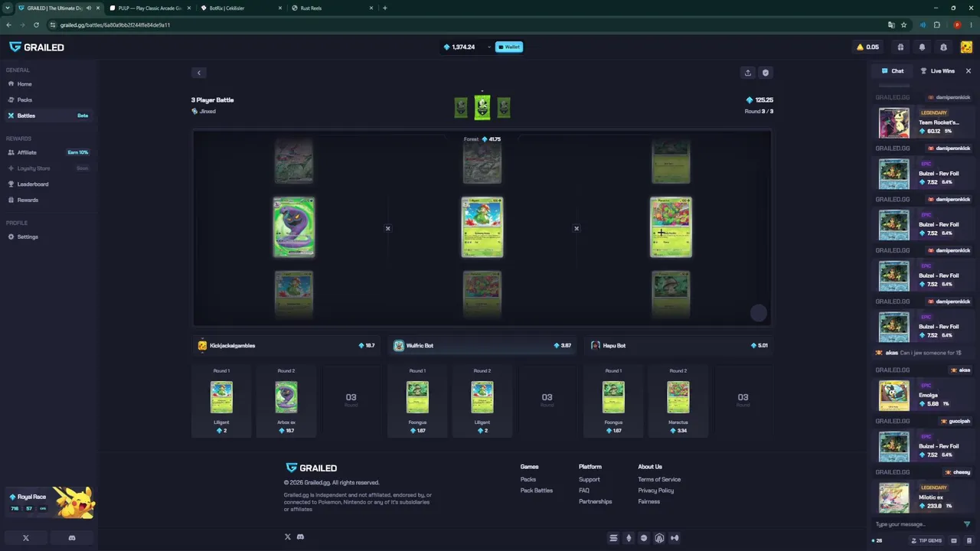Click the share battle icon

coord(748,73)
